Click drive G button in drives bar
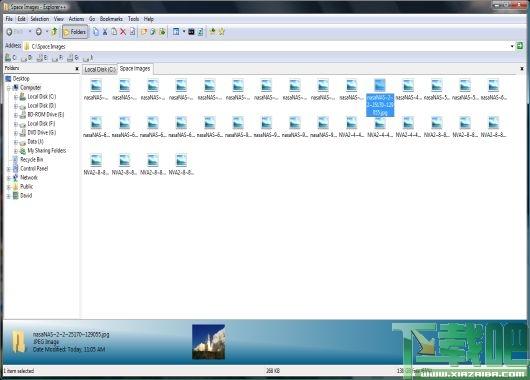The width and height of the screenshot is (530, 380). 73,58
